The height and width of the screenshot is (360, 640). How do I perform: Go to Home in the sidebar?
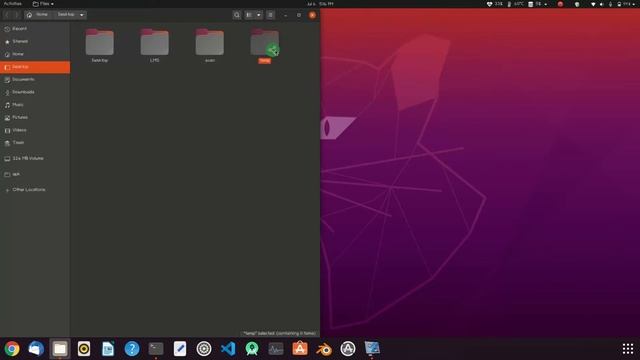[x=35, y=54]
